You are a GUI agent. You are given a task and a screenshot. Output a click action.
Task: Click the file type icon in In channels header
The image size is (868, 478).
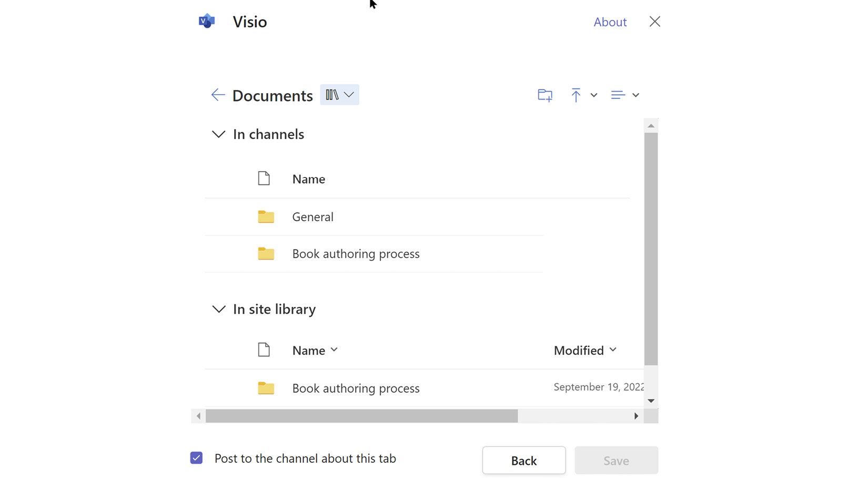tap(264, 178)
